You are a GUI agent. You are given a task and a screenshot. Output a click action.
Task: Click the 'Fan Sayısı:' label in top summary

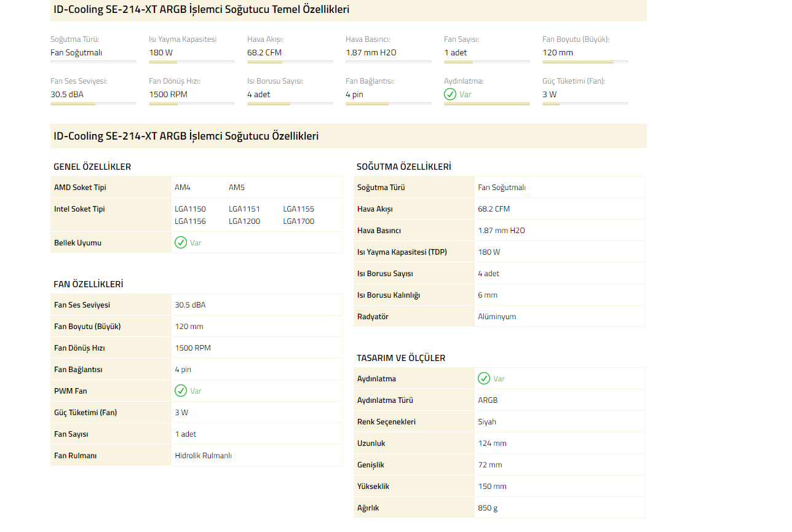click(x=461, y=39)
